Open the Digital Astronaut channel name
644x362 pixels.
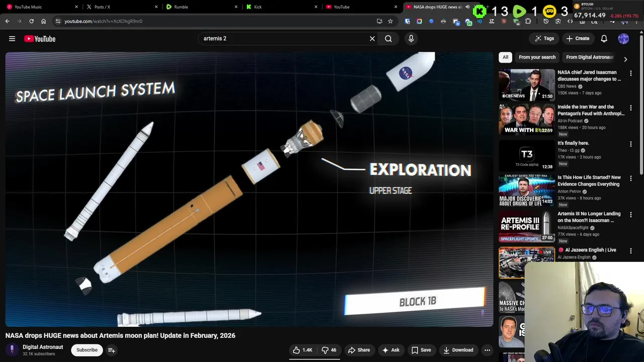coord(43,347)
